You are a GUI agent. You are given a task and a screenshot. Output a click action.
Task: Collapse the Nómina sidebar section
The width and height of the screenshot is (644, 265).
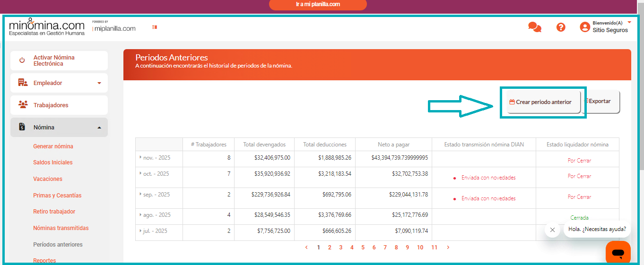pos(99,128)
